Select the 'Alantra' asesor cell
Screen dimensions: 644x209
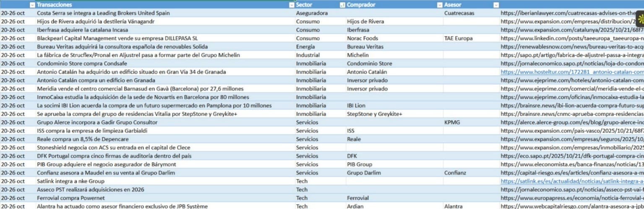(x=471, y=206)
